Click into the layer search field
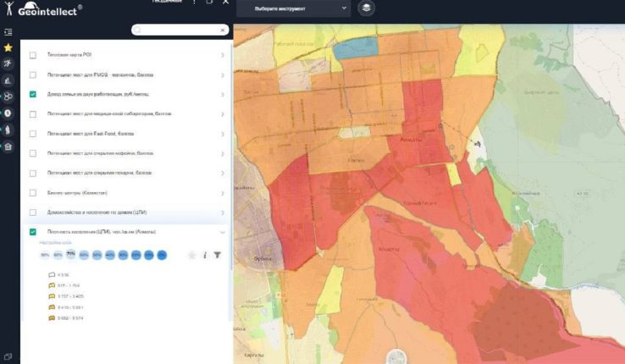 point(180,30)
